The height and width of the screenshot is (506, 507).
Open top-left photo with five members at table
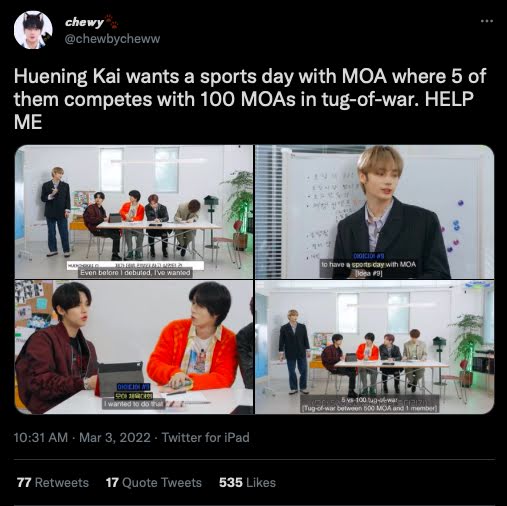click(134, 212)
